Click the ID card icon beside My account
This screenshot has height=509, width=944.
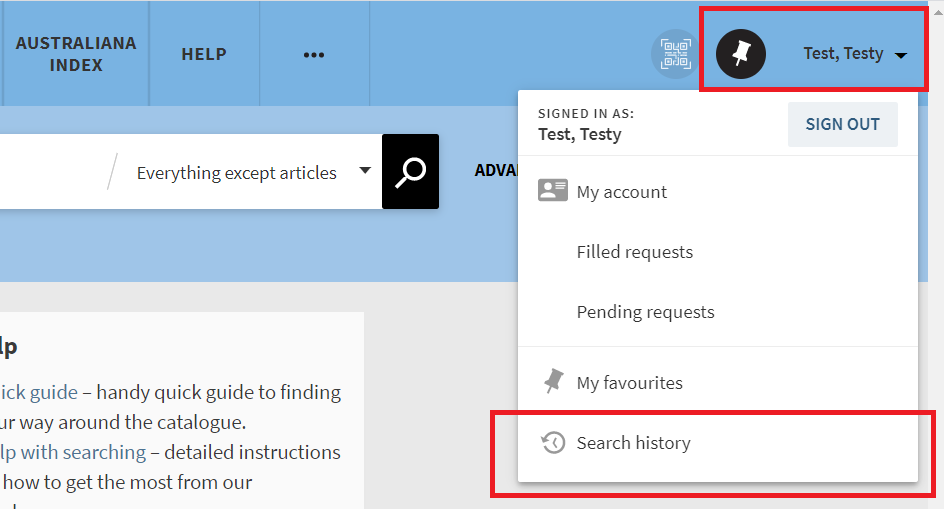[x=552, y=191]
